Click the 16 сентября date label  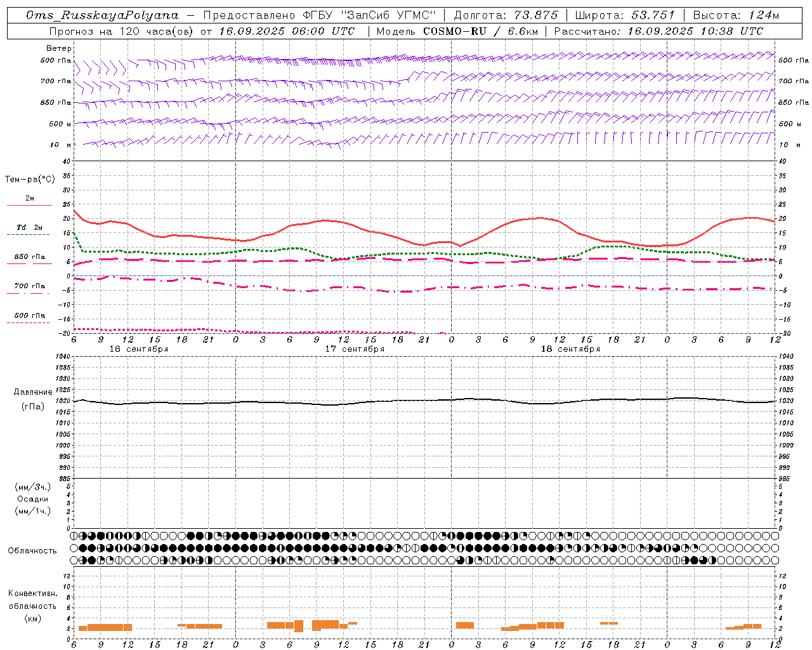(139, 349)
